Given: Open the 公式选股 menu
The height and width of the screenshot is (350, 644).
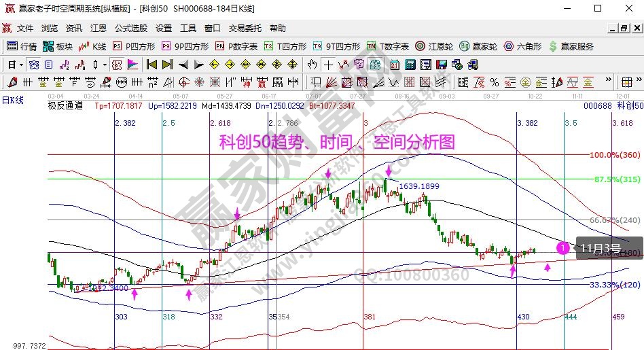Looking at the screenshot, I should [130, 29].
